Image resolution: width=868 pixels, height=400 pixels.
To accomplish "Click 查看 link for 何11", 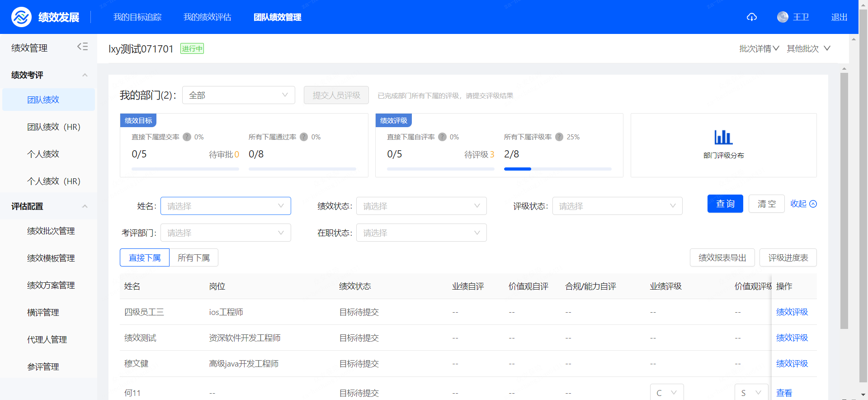I will click(784, 393).
